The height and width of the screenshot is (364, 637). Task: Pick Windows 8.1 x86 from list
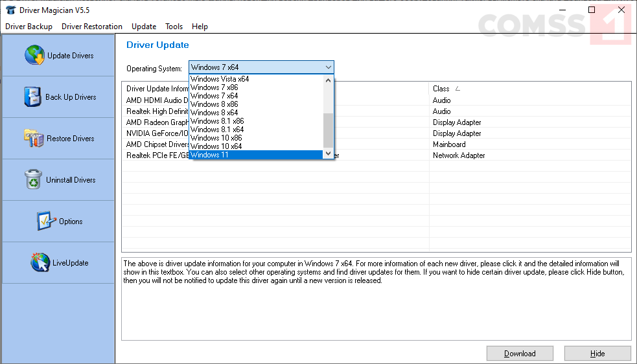pos(257,121)
